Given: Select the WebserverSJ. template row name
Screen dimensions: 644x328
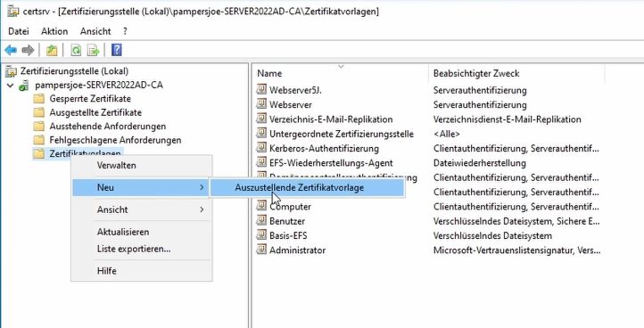Looking at the screenshot, I should coord(295,90).
